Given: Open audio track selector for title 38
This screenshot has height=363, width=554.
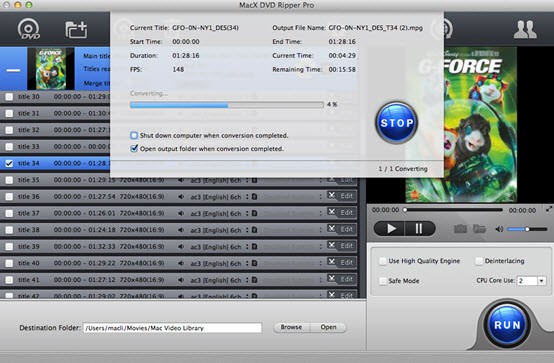Looking at the screenshot, I should 247,230.
